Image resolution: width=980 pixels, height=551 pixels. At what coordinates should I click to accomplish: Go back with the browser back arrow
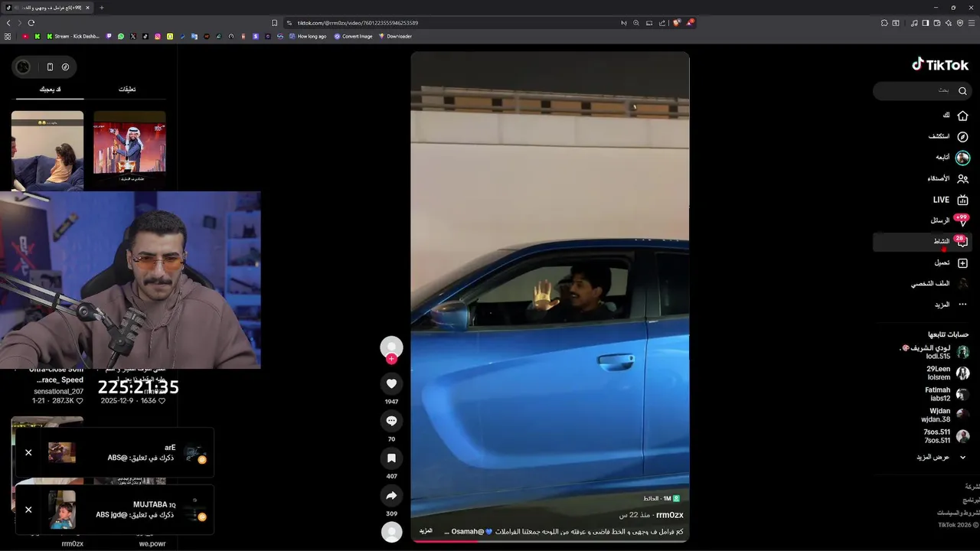pyautogui.click(x=8, y=23)
